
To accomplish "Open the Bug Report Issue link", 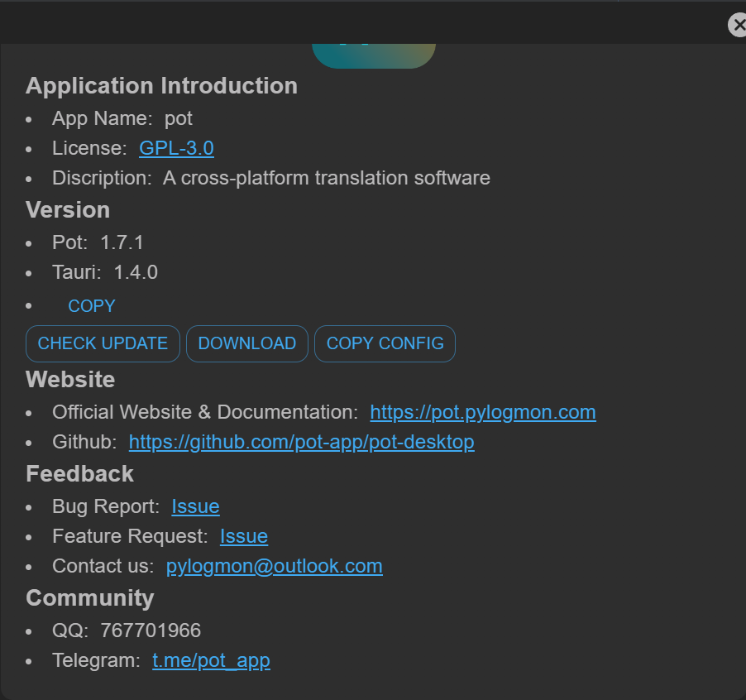I will (x=195, y=506).
